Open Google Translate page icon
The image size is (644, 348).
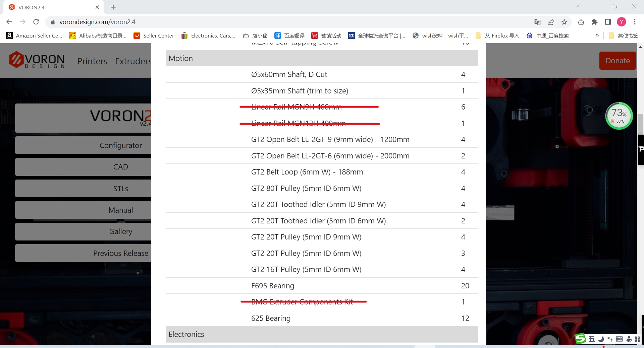[537, 22]
